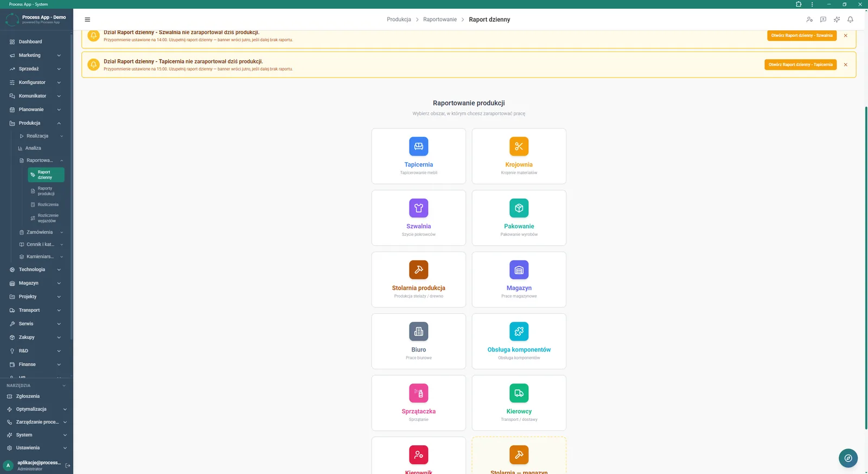The width and height of the screenshot is (868, 474).
Task: Click the AI sparkle icon in header
Action: pos(837,20)
